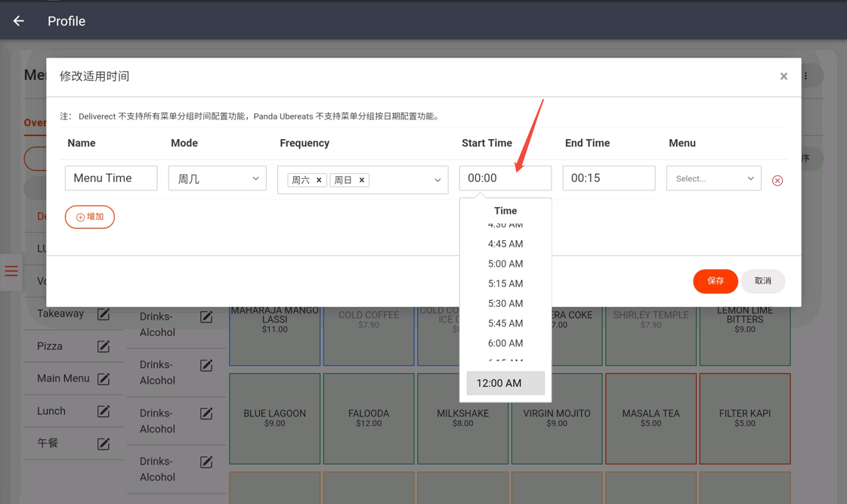
Task: Remove the 周六 tag from Frequency
Action: tap(319, 180)
